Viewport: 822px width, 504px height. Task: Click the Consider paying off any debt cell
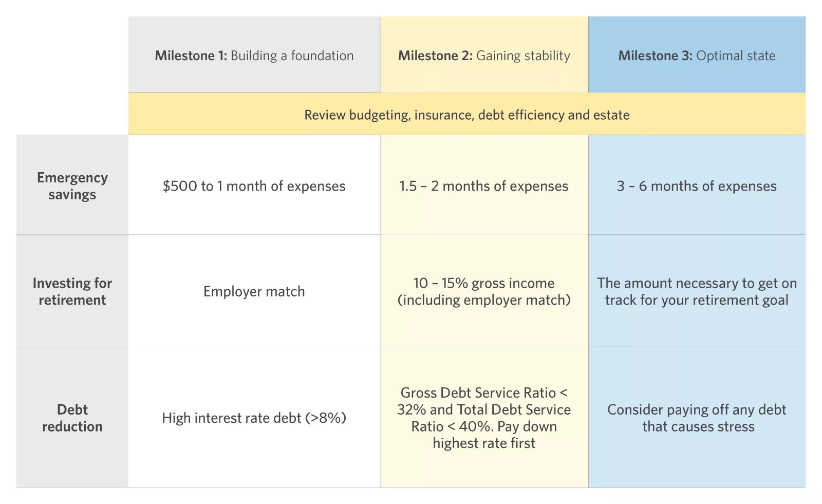[697, 418]
